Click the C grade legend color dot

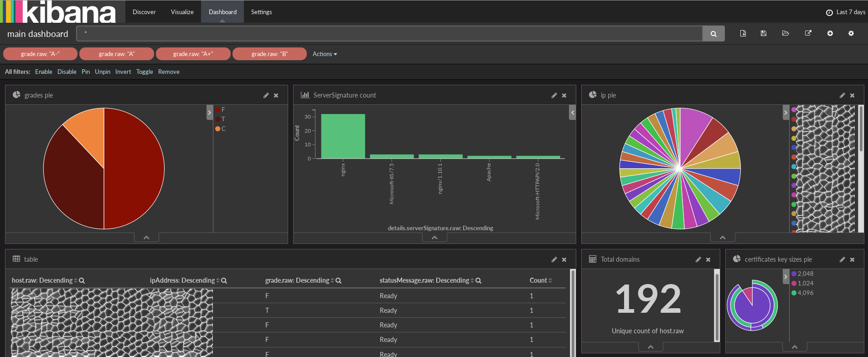(218, 129)
